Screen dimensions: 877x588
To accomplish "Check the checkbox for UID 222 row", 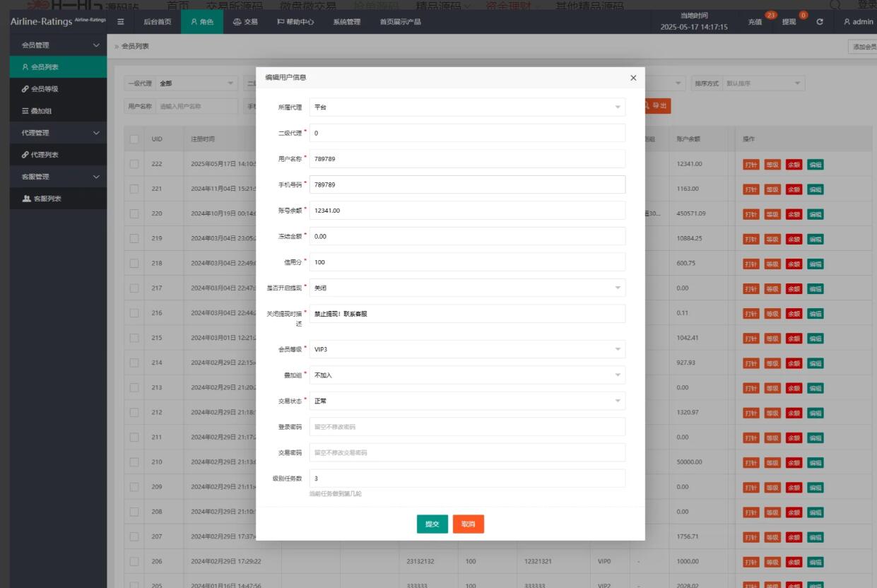I will (x=134, y=164).
